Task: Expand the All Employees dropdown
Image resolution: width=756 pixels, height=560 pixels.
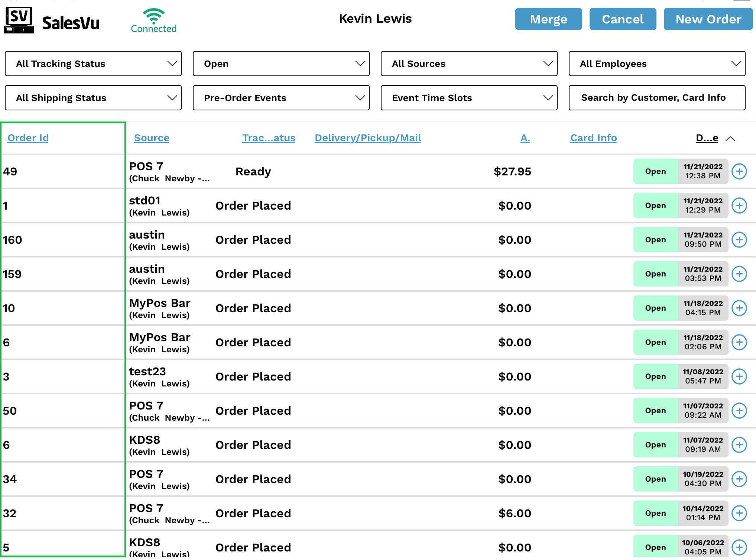Action: click(656, 64)
